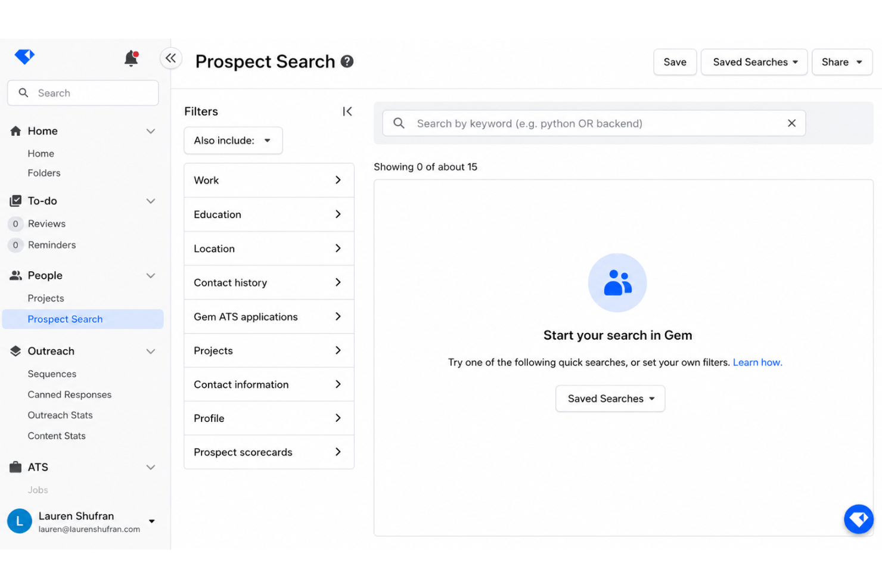Go to Home sub-item in sidebar
Screen dimensions: 882x588
pos(41,154)
